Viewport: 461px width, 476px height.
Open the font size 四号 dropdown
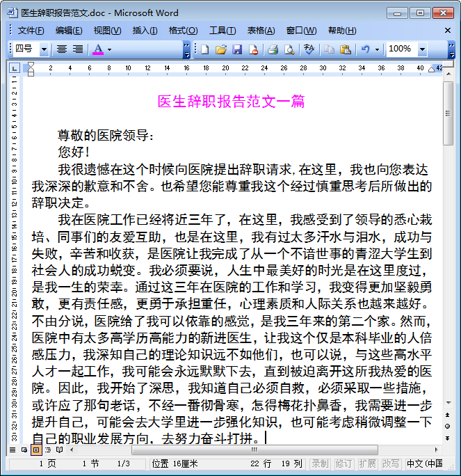(44, 49)
